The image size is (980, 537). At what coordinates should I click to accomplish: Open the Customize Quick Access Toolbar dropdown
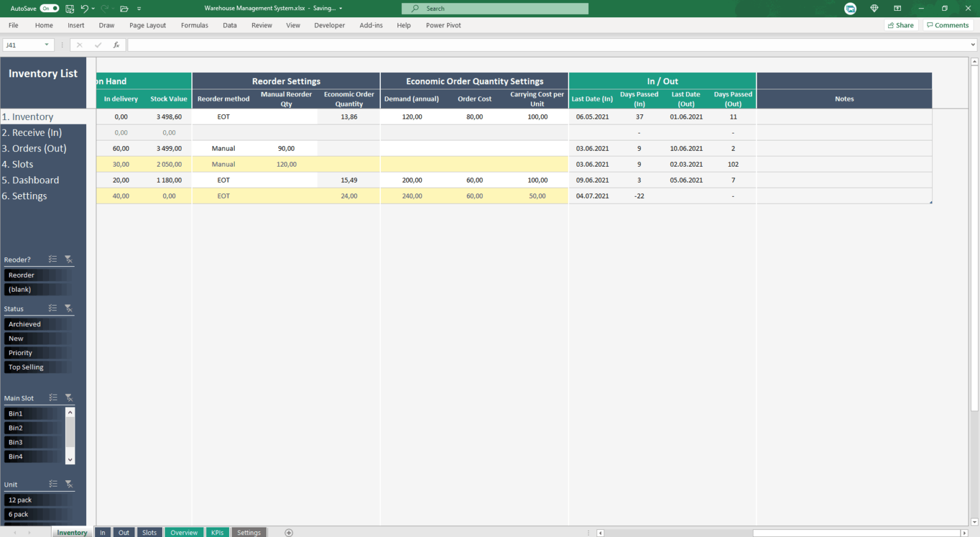(139, 8)
